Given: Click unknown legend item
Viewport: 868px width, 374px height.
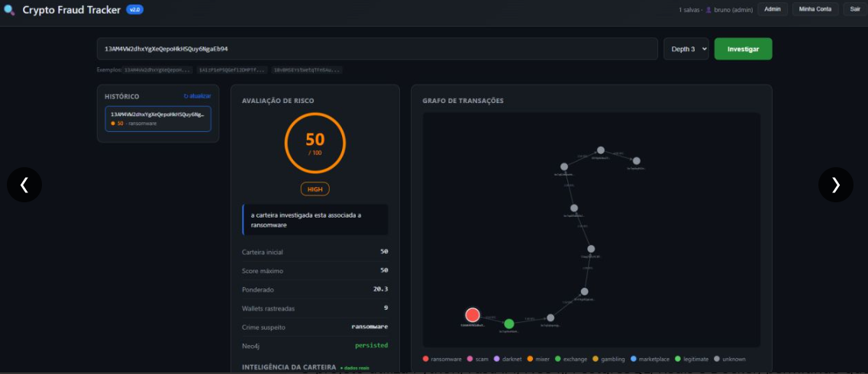Looking at the screenshot, I should click(x=730, y=359).
